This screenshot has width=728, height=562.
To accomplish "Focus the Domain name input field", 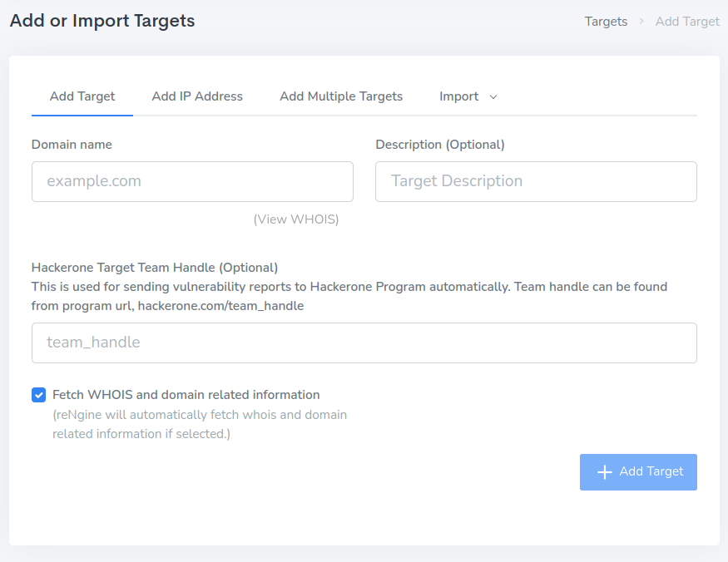I will click(x=192, y=181).
